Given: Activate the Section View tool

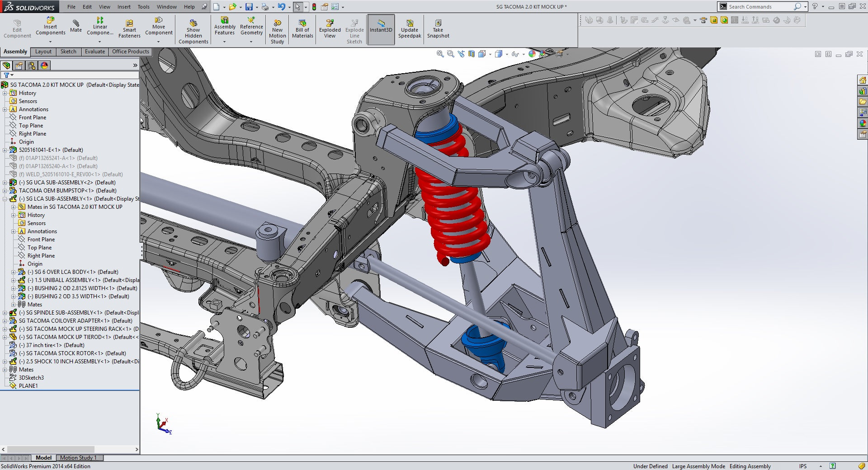Looking at the screenshot, I should click(x=472, y=54).
